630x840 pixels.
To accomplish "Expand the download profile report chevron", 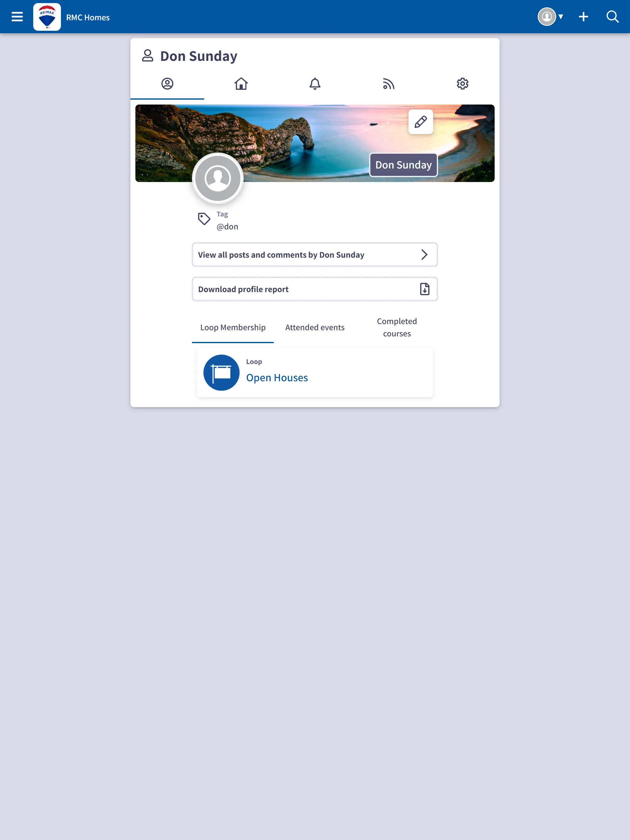I will tap(425, 289).
